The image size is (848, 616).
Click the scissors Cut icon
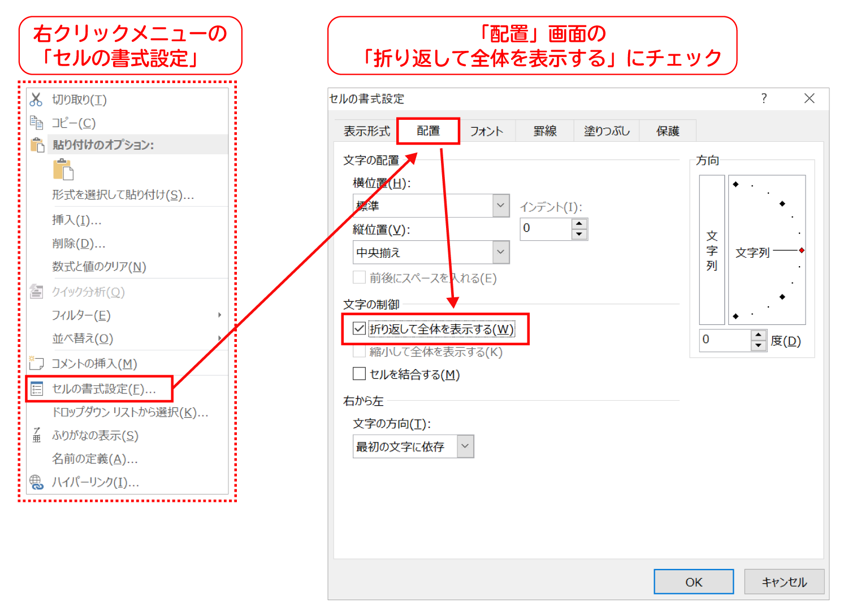36,99
